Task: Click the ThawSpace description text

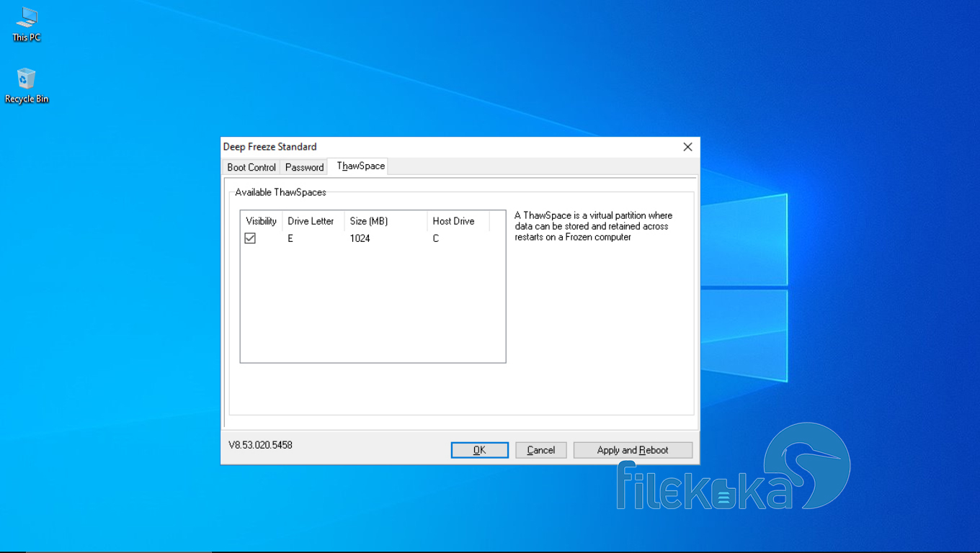Action: pos(594,226)
